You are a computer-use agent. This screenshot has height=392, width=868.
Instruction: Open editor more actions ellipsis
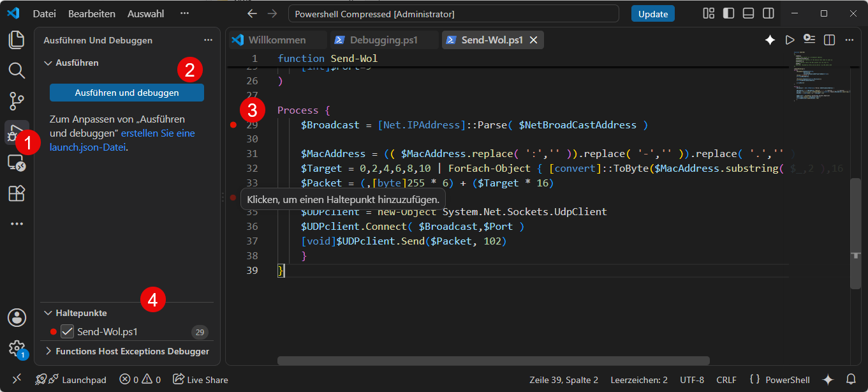pos(849,40)
